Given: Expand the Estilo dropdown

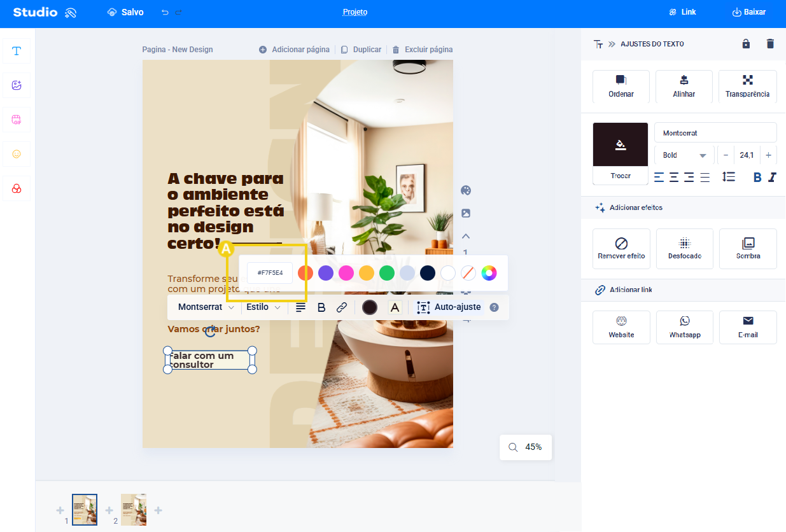Looking at the screenshot, I should click(x=263, y=307).
